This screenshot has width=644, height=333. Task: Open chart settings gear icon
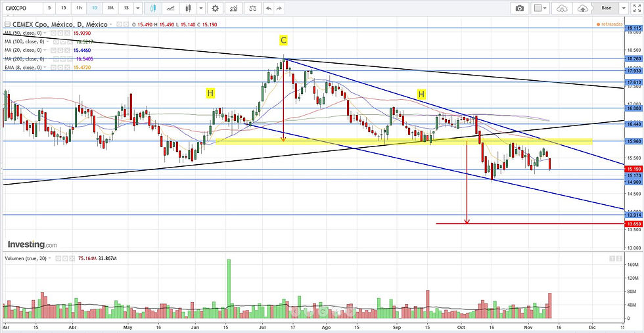pyautogui.click(x=216, y=8)
